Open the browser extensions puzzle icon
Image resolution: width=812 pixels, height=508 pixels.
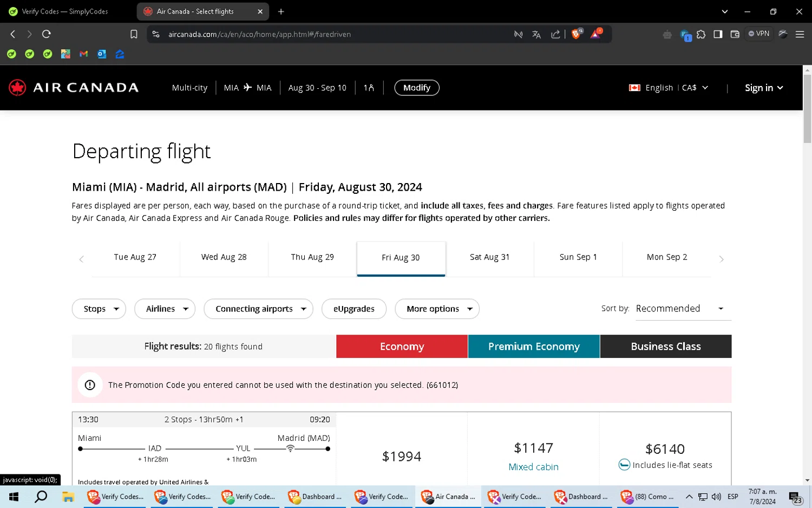coord(701,34)
